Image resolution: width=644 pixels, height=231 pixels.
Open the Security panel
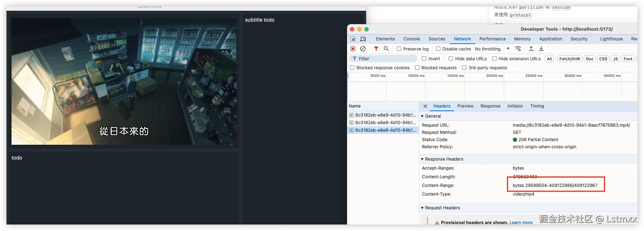click(x=579, y=39)
